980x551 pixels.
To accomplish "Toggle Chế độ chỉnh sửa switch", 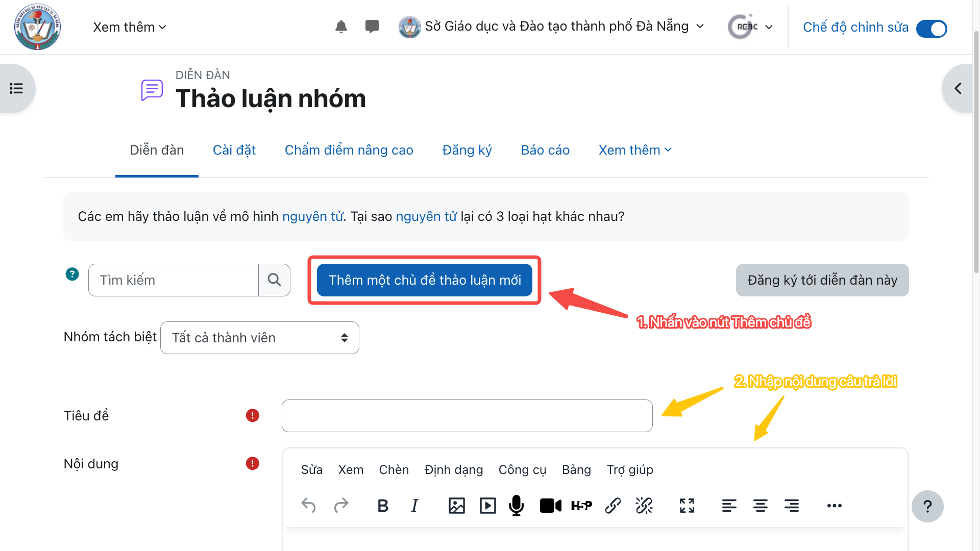I will [932, 29].
